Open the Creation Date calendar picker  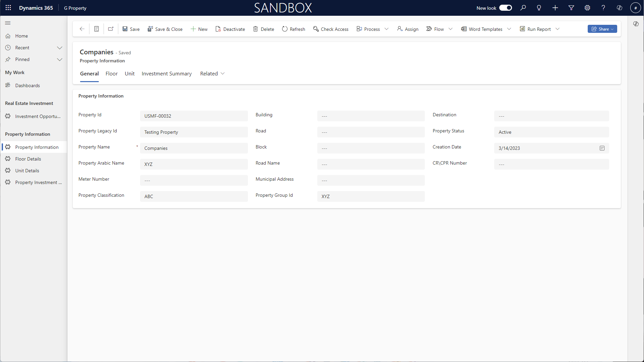tap(602, 148)
